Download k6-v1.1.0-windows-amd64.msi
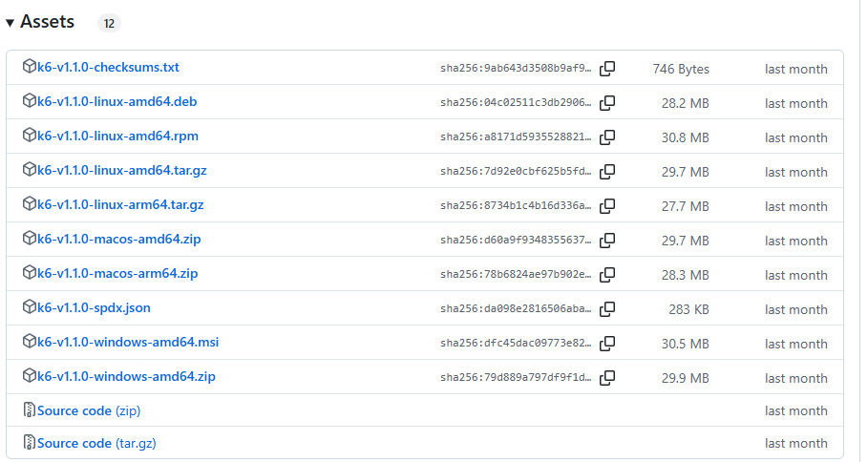Viewport: 868px width, 462px height. click(x=128, y=342)
